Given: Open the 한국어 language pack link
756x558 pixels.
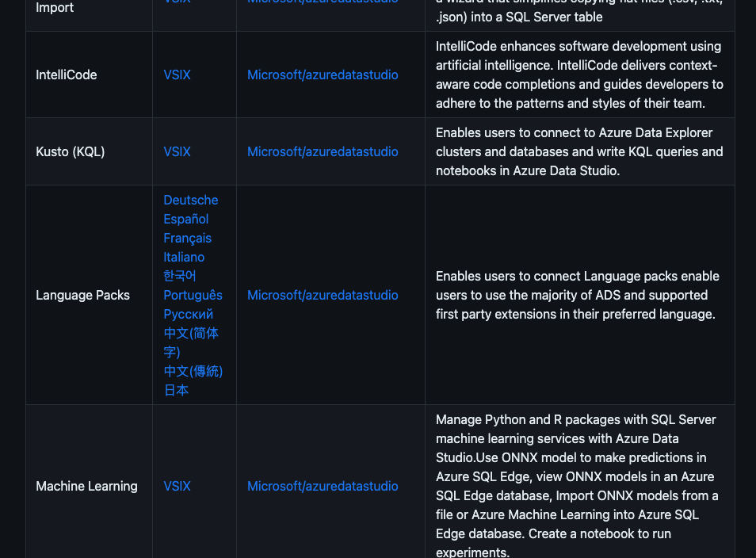Looking at the screenshot, I should click(x=179, y=276).
